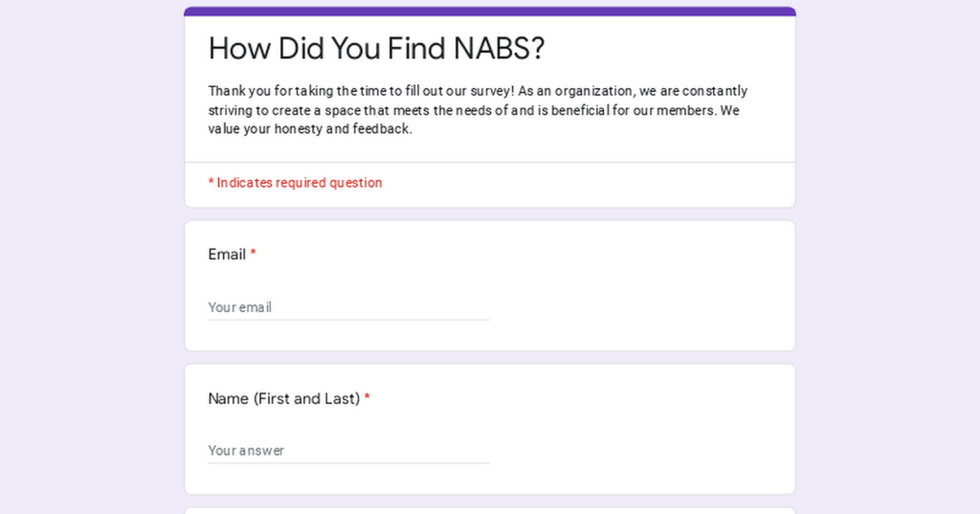The width and height of the screenshot is (980, 514).
Task: Click the underline beneath 'Your email'
Action: 348,320
